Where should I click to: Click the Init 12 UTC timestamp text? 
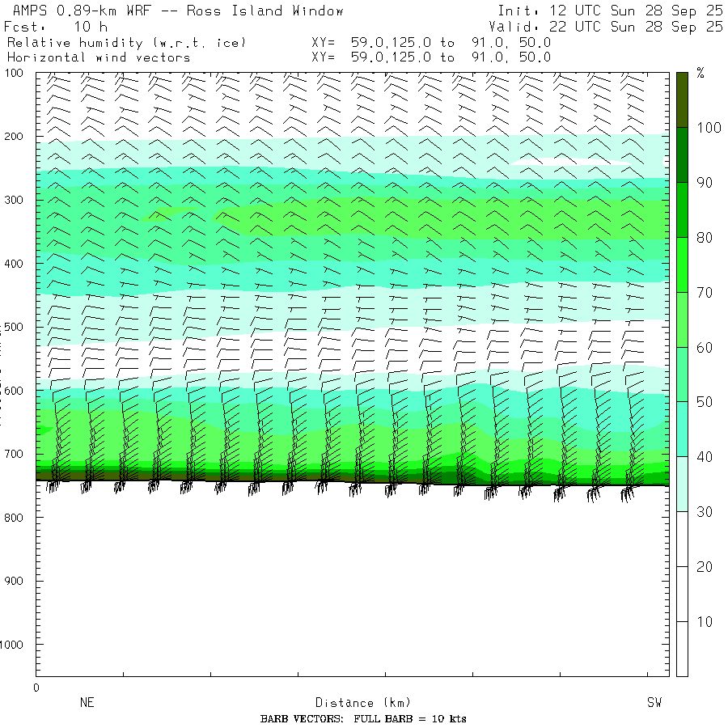pos(610,11)
